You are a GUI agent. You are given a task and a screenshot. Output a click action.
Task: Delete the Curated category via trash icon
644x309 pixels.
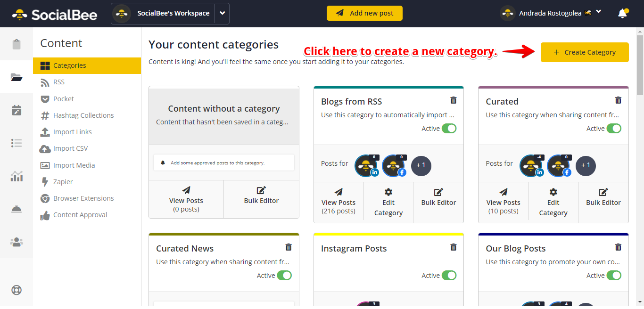[x=619, y=100]
